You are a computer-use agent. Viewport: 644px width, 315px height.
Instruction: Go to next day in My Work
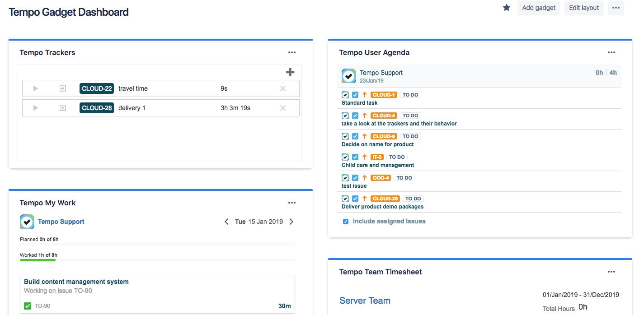click(x=291, y=222)
